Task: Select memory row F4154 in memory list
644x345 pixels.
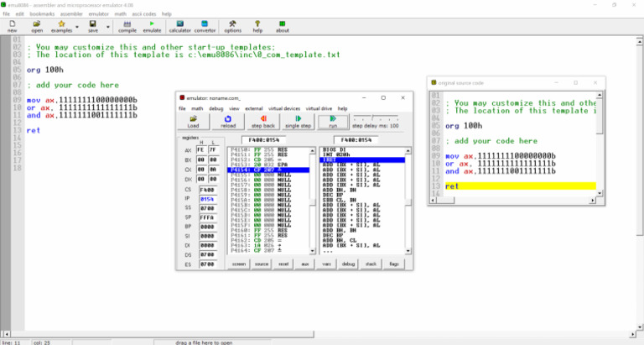Action: [x=268, y=170]
